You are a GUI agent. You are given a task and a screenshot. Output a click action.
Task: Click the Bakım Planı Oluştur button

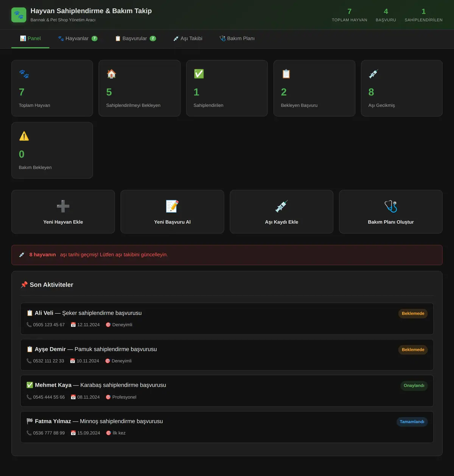[391, 212]
